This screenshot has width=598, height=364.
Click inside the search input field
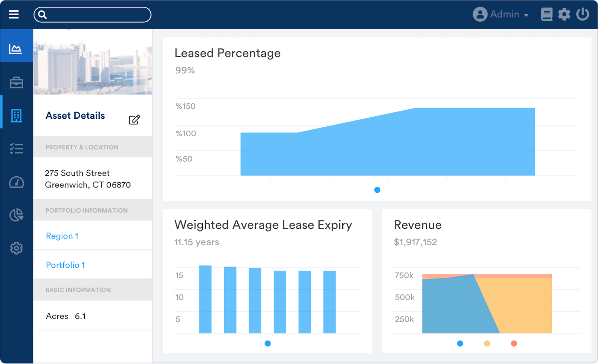pyautogui.click(x=93, y=14)
